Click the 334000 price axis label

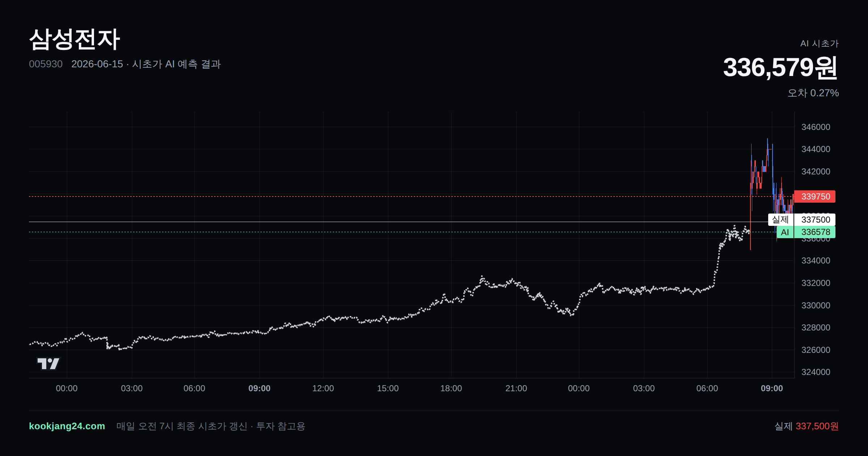[816, 261]
